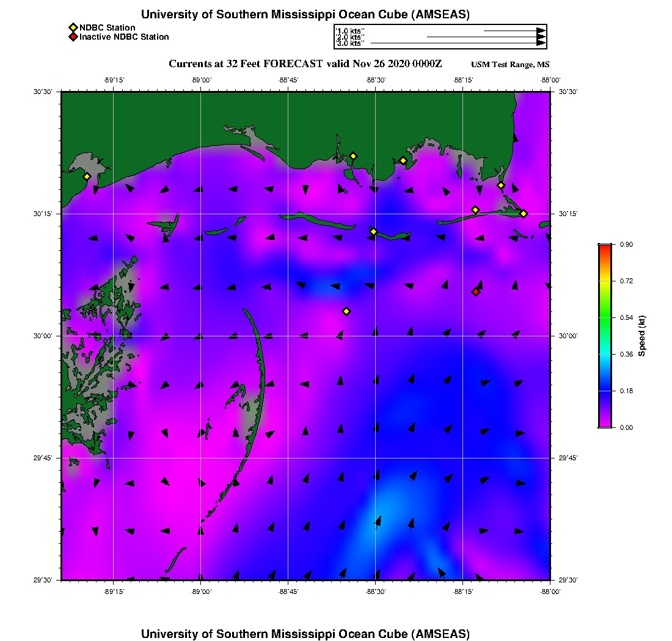The height and width of the screenshot is (641, 672).
Task: Click the Speed (kt) color bar label
Action: (641, 336)
